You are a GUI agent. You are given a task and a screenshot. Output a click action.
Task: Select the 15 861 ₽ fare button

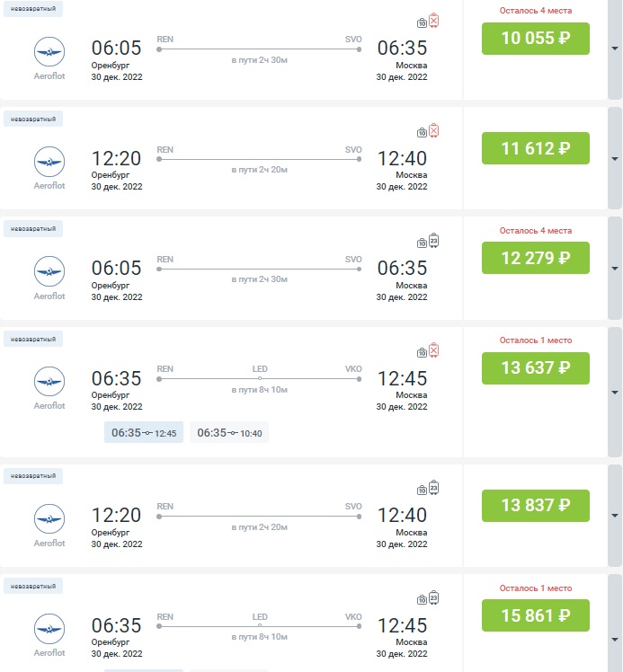coord(535,615)
